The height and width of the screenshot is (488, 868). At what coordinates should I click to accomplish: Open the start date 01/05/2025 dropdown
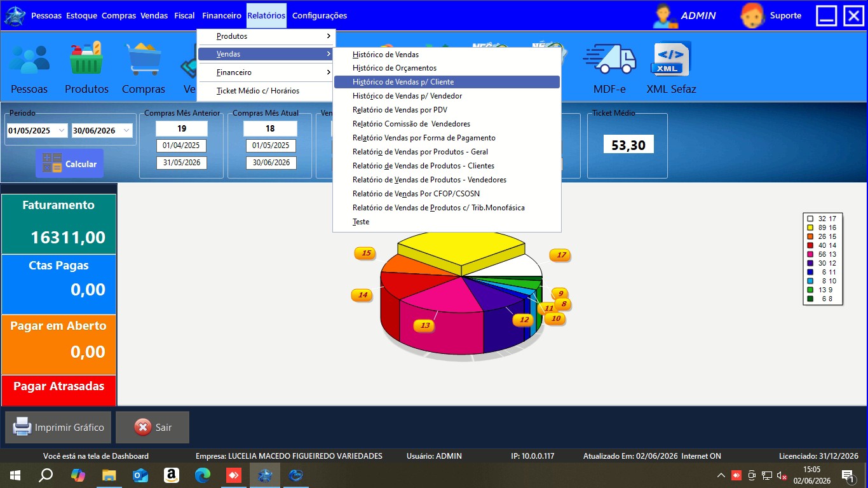coord(62,130)
